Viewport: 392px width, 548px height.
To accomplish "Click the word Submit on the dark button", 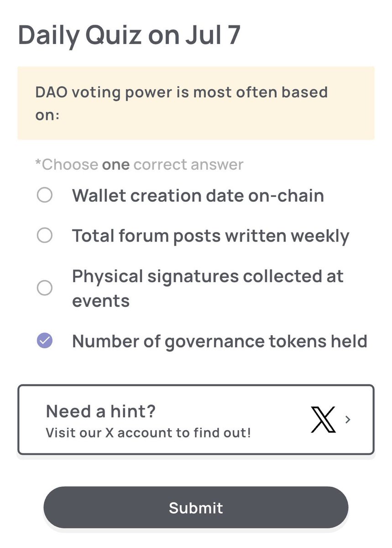I will pos(196,508).
